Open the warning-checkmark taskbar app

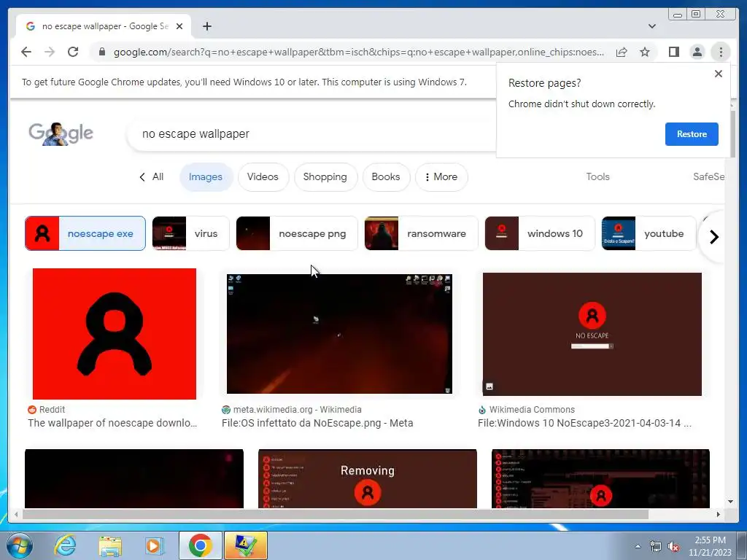[x=245, y=545]
